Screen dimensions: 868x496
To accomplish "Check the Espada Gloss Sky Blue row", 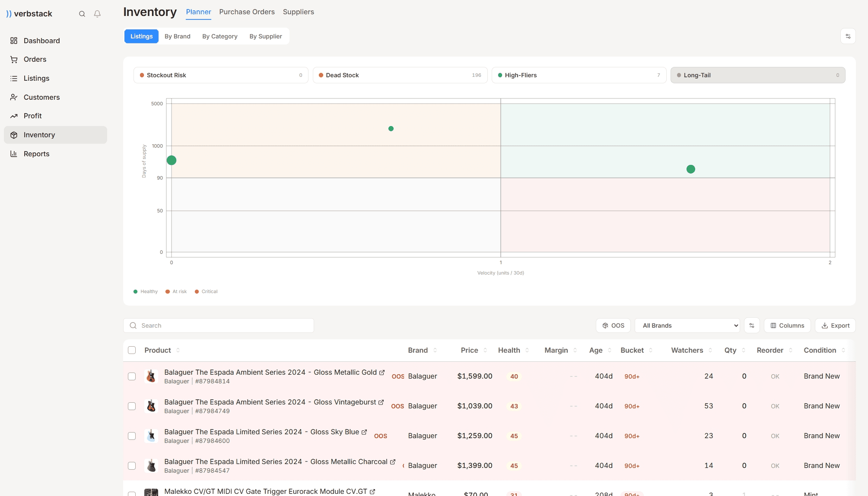I will click(x=132, y=436).
